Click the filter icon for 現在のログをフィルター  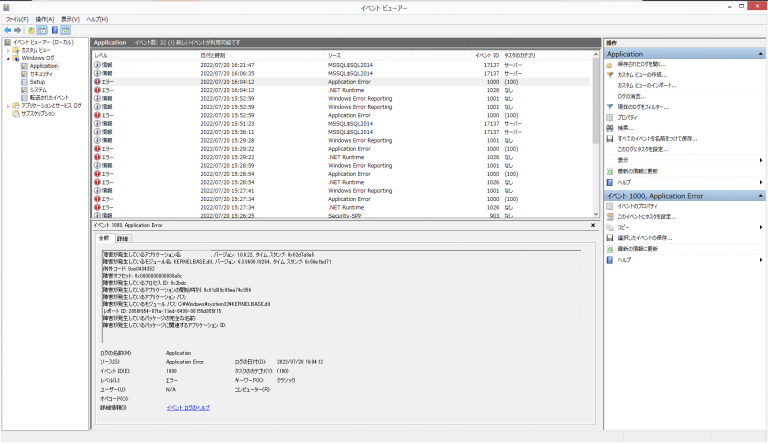(x=610, y=106)
